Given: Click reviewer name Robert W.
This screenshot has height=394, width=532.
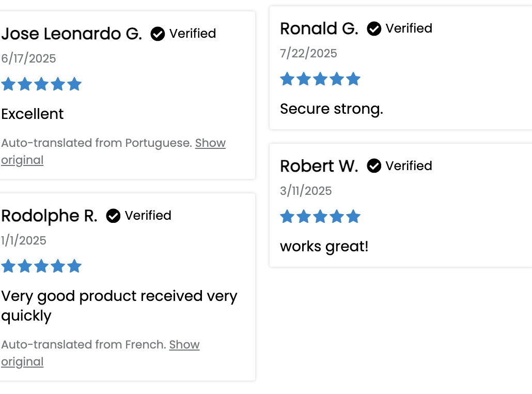Looking at the screenshot, I should [319, 166].
